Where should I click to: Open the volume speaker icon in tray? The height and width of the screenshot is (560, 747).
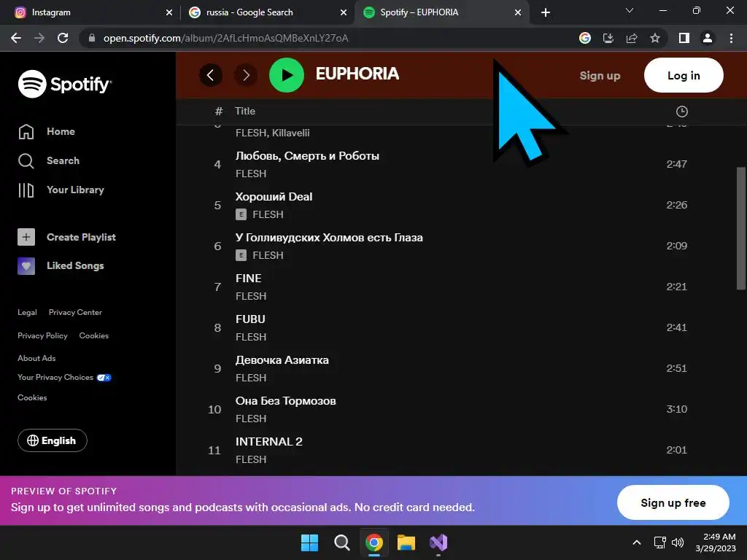point(678,542)
